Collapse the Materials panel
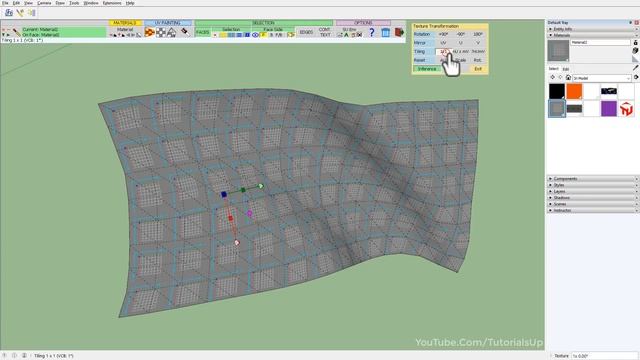The image size is (640, 360). click(593, 35)
